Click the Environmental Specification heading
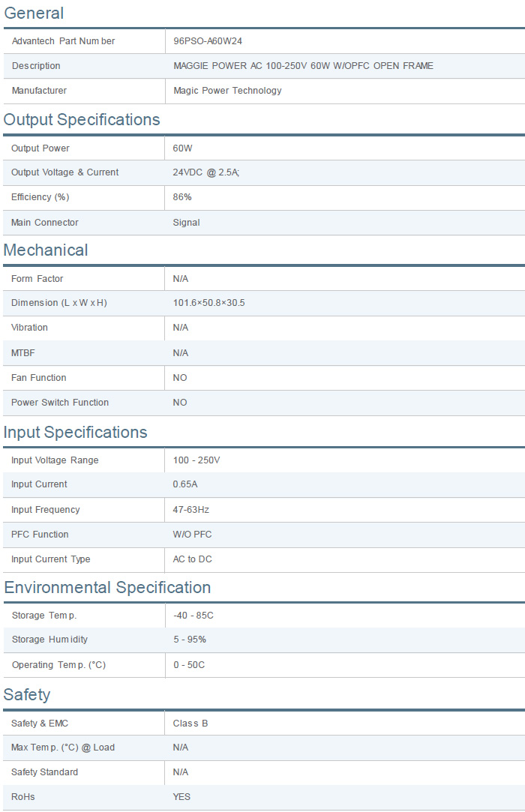 pos(107,588)
